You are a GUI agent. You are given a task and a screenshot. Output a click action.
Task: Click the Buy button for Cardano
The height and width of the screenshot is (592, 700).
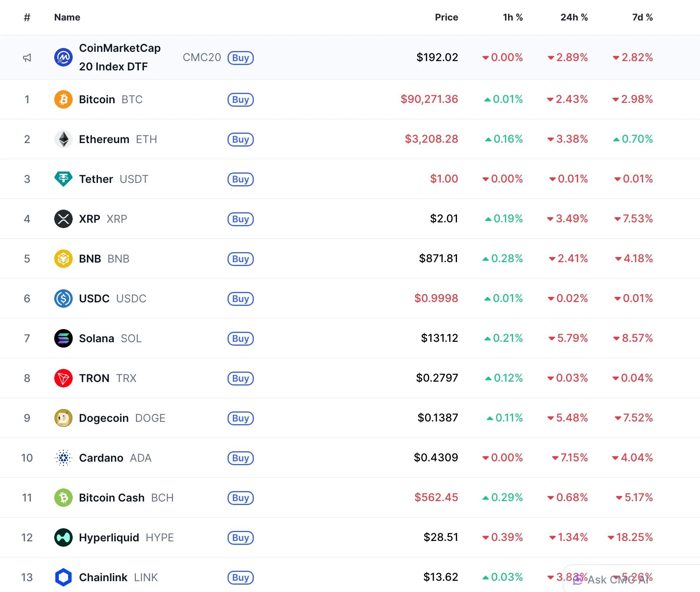pyautogui.click(x=240, y=458)
